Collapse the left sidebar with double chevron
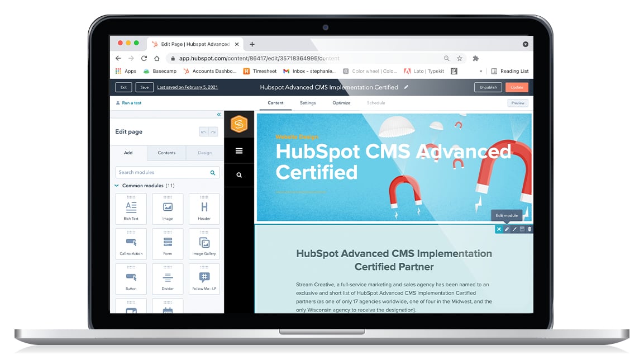The width and height of the screenshot is (644, 364). (x=219, y=114)
